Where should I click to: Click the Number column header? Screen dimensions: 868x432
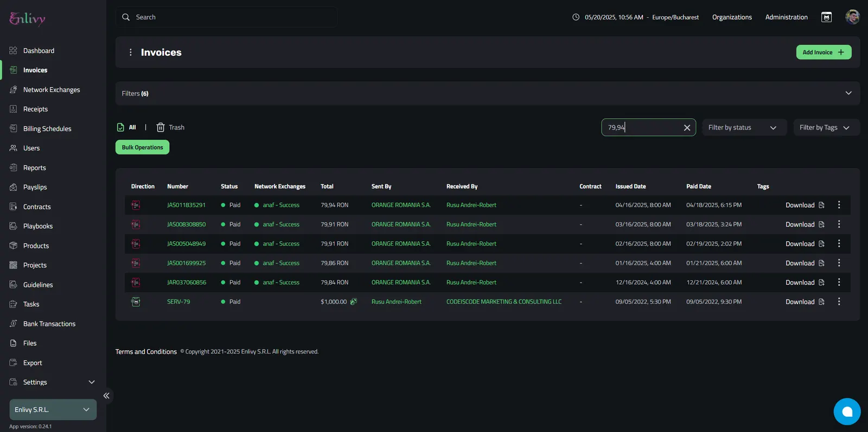click(177, 186)
